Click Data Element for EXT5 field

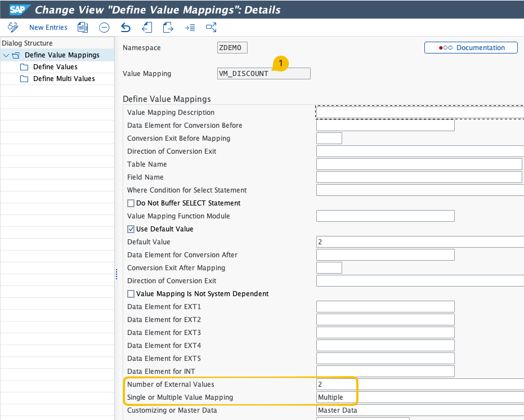tap(386, 359)
